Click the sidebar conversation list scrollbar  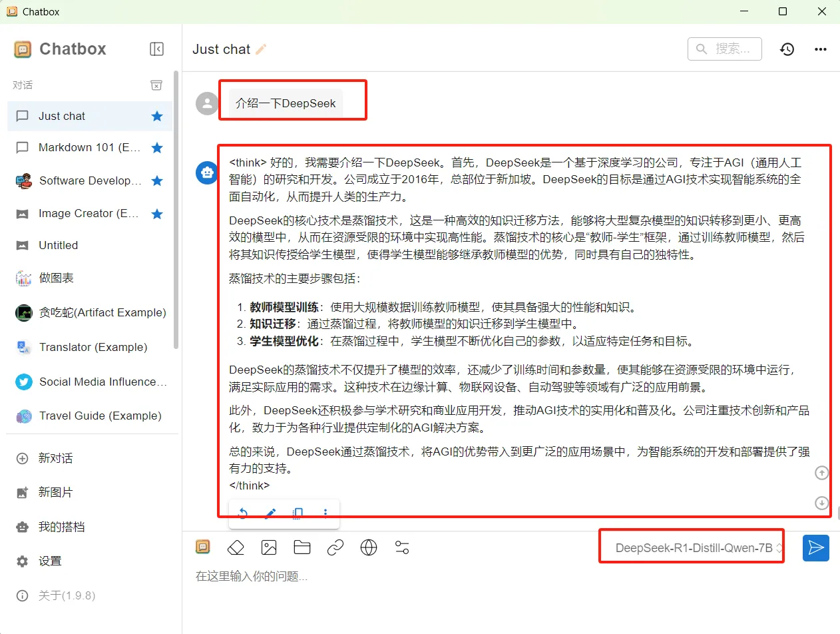pyautogui.click(x=176, y=210)
